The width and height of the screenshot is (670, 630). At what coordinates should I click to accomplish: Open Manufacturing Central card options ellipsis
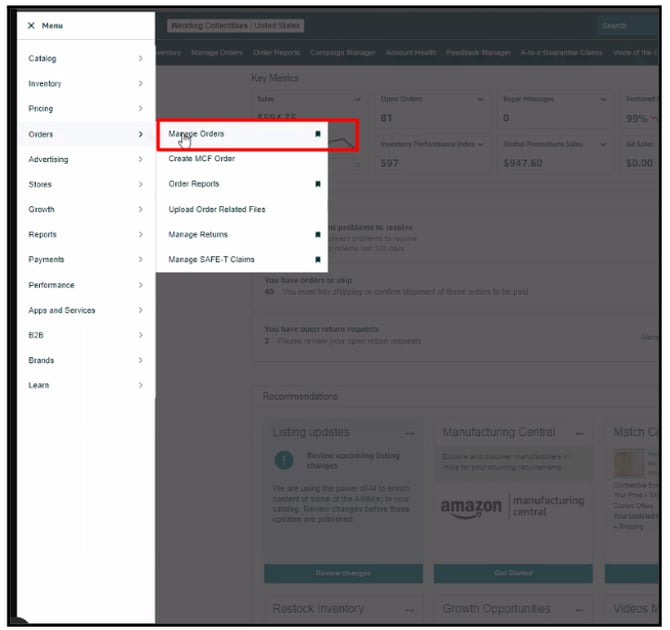pyautogui.click(x=580, y=433)
